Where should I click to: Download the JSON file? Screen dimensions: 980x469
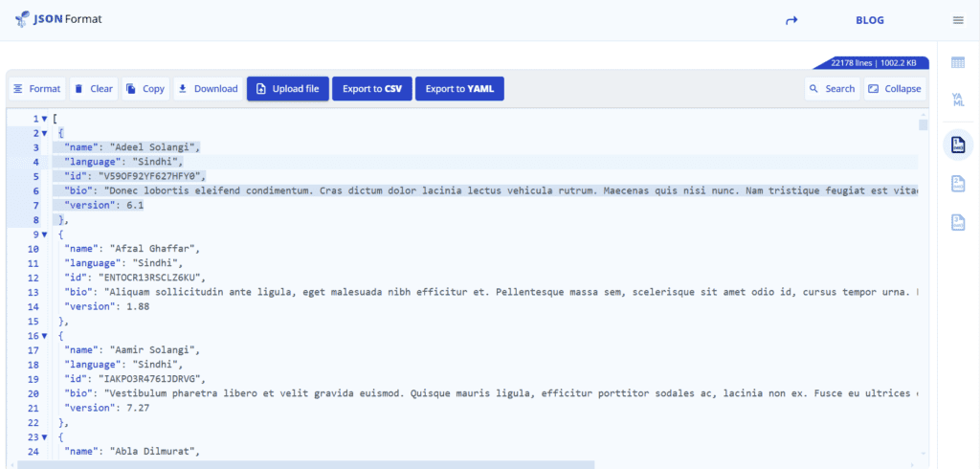coord(208,89)
